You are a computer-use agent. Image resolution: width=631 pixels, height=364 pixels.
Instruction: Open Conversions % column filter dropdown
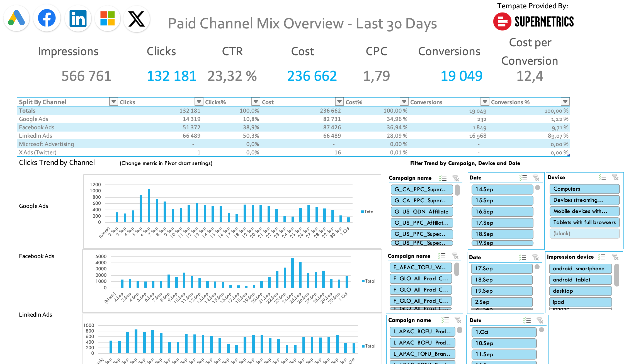[565, 102]
